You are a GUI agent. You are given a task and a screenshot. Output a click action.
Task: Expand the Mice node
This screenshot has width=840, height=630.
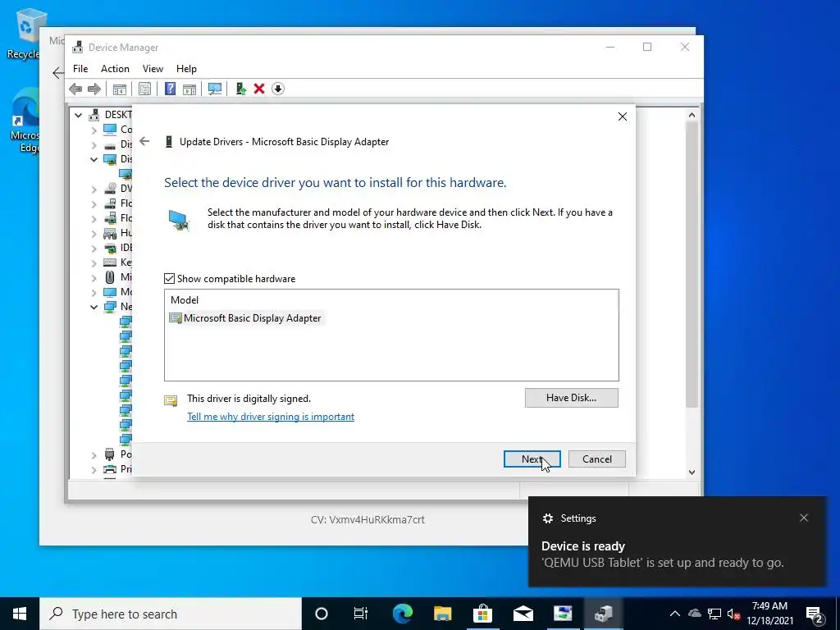coord(94,277)
